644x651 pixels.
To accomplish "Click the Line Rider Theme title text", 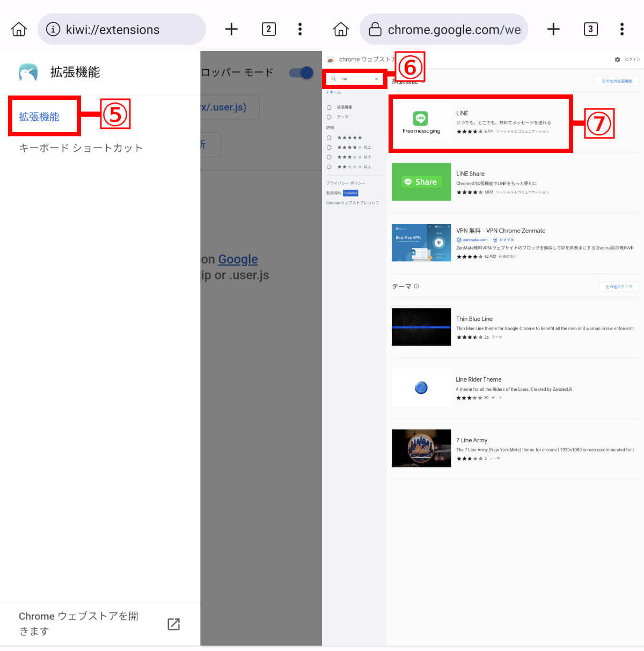I will tap(479, 379).
